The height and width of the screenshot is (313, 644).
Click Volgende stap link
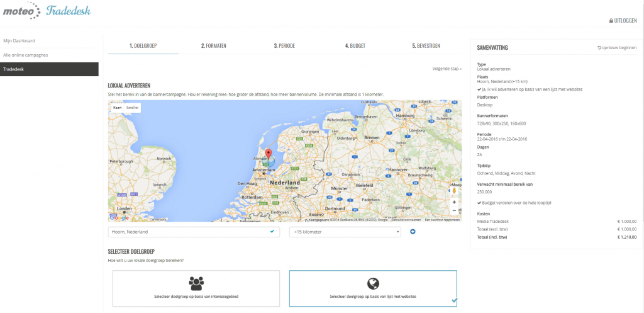tap(447, 69)
